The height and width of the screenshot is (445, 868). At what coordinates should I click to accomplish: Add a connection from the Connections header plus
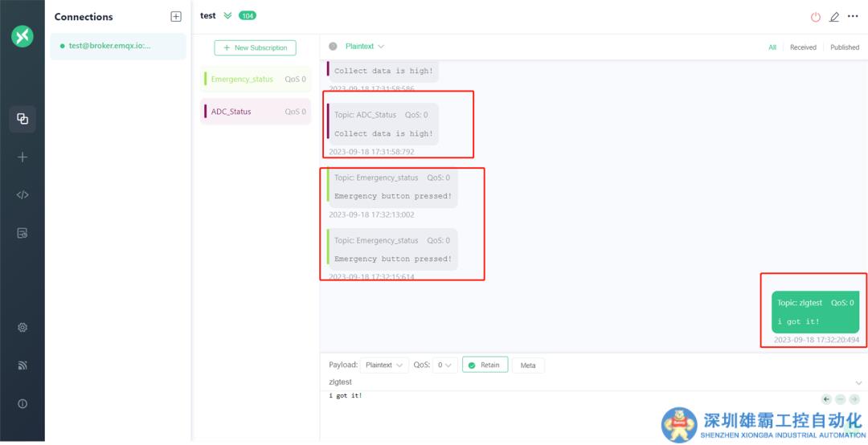[176, 17]
